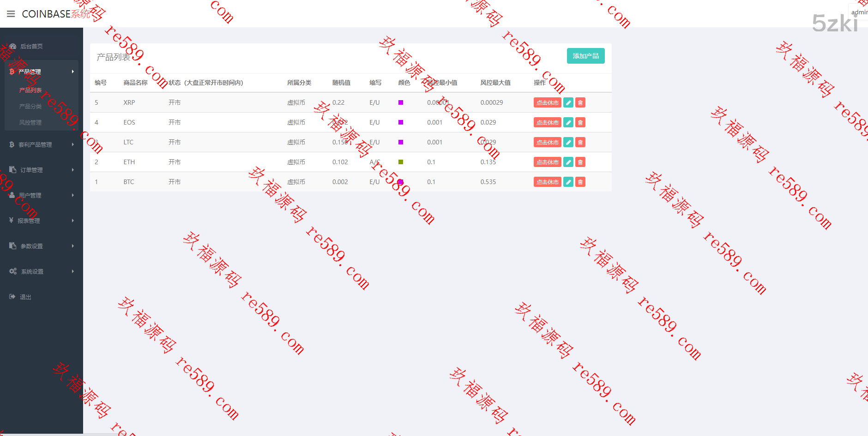
Task: Delete the EOS product with trash icon
Action: pyautogui.click(x=580, y=122)
